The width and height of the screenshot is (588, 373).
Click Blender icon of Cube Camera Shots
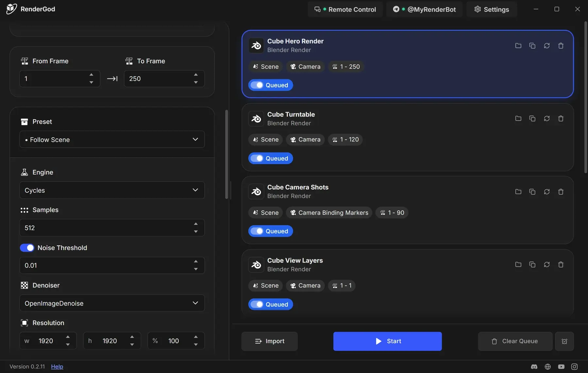[x=256, y=192]
